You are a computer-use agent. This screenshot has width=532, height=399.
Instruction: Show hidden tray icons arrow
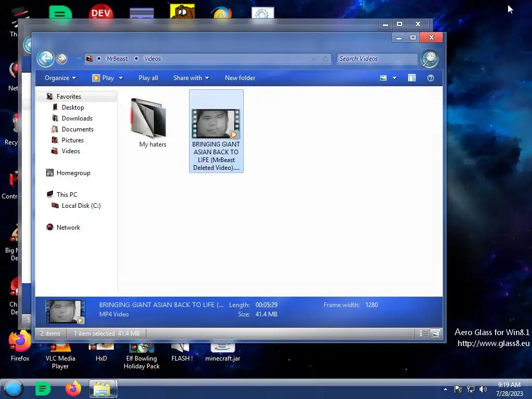pos(445,389)
